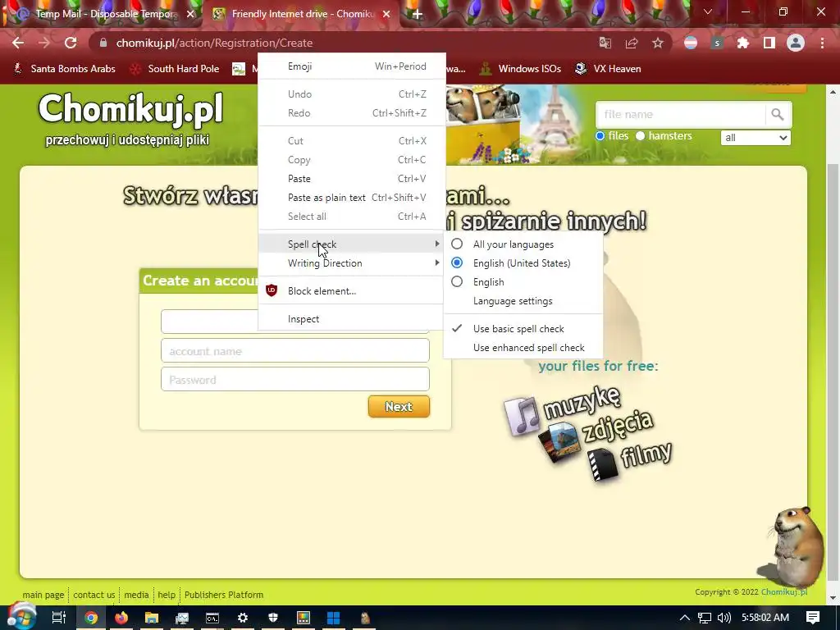Select the plain English radio option
This screenshot has width=840, height=630.
[457, 282]
